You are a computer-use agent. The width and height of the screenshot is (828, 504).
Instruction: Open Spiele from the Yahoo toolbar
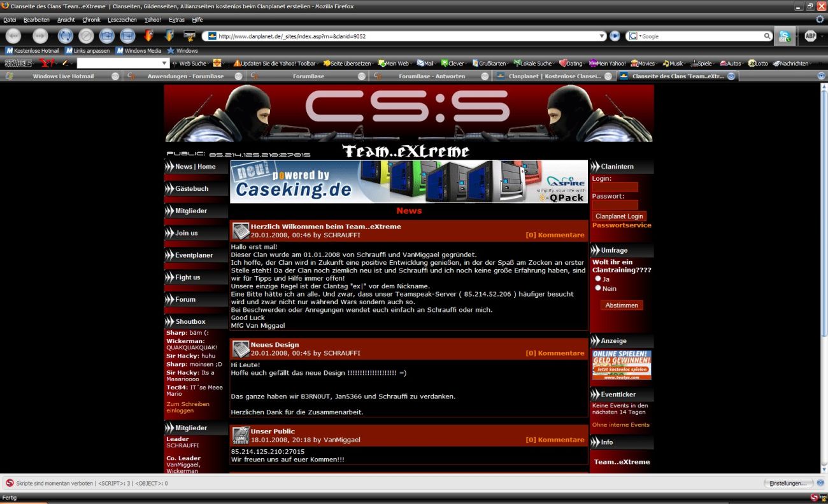pos(701,63)
